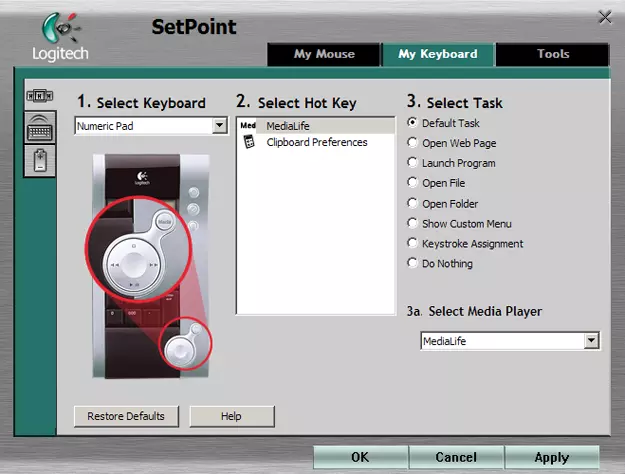The width and height of the screenshot is (625, 474).
Task: Select Clipboard Preferences in hot key list
Action: tap(316, 143)
